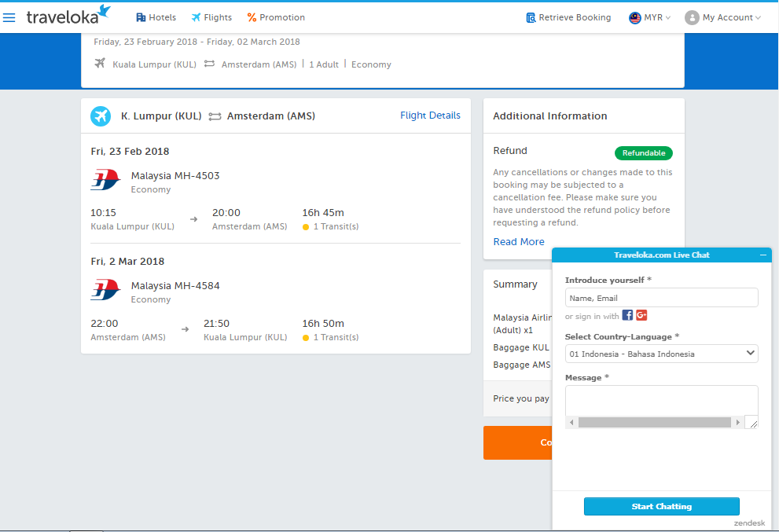Open Flight Details link
The width and height of the screenshot is (779, 532).
pos(430,116)
